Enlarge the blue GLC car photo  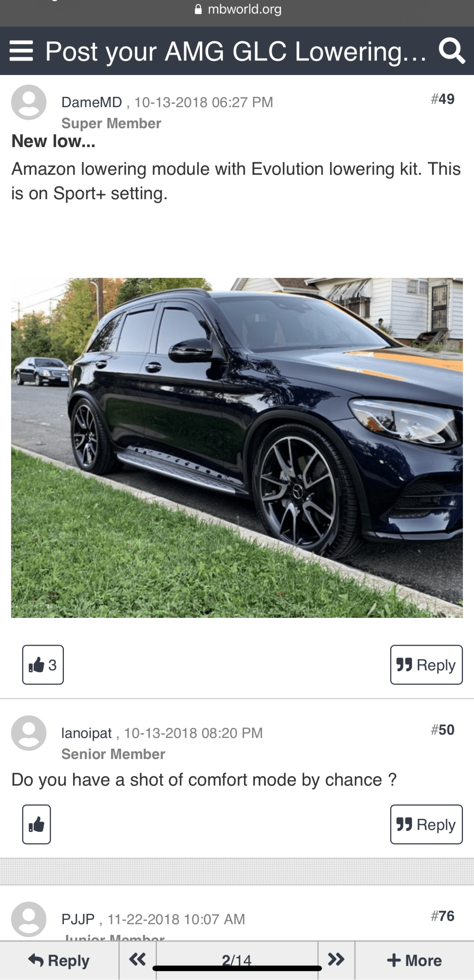237,448
